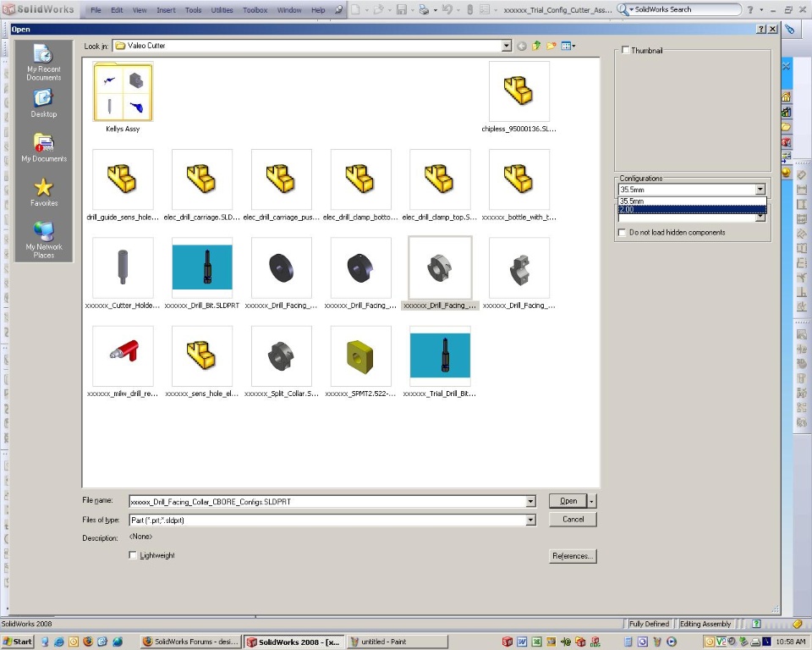
Task: Click the dialog help question mark button
Action: (760, 29)
